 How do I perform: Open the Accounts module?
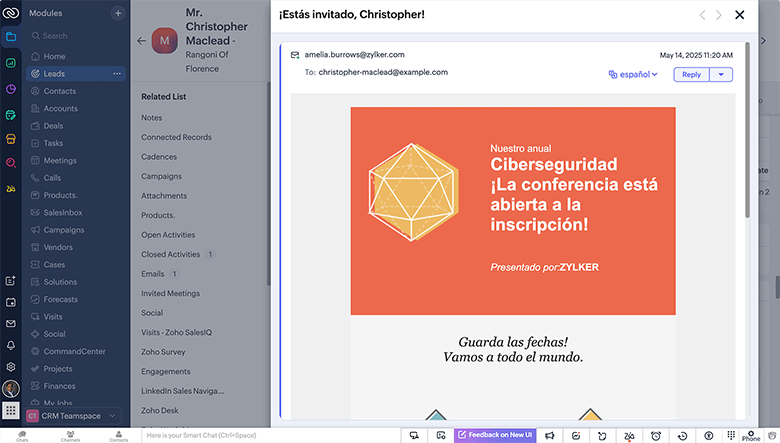tap(60, 108)
